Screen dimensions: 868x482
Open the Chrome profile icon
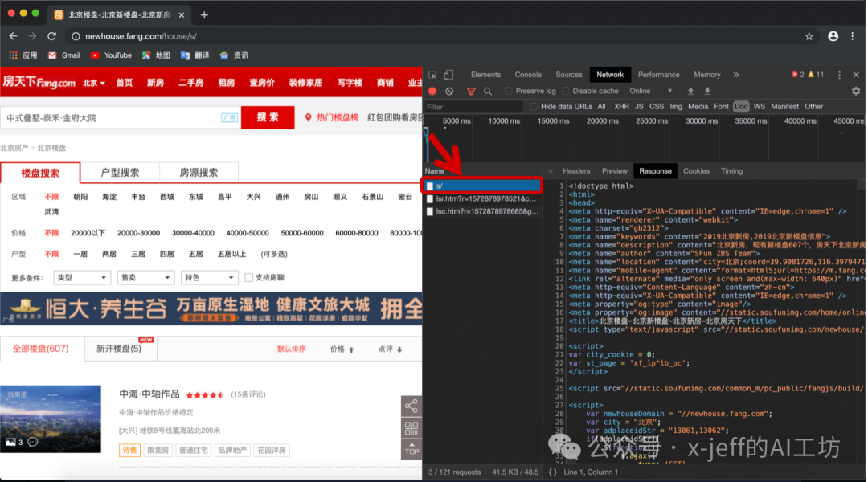(x=833, y=36)
